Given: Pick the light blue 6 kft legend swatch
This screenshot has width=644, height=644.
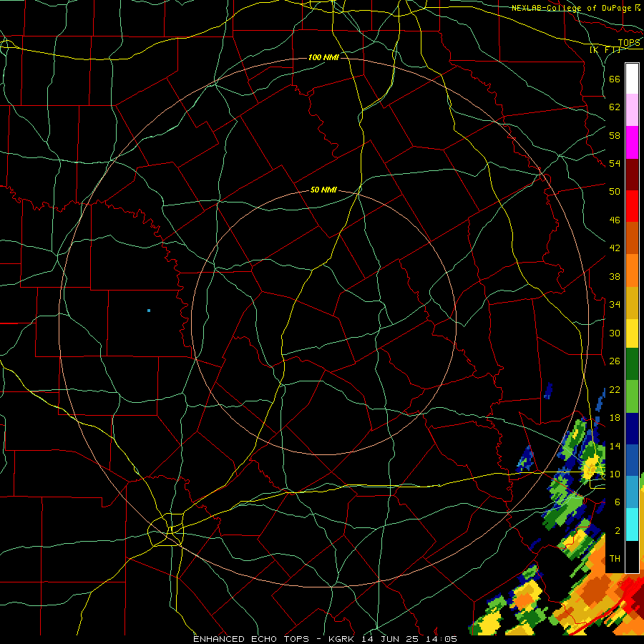Looking at the screenshot, I should (632, 492).
